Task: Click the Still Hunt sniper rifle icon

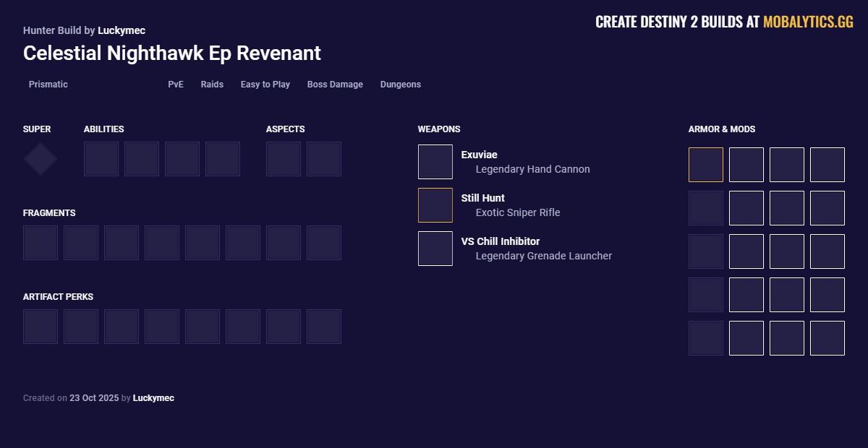Action: pyautogui.click(x=435, y=205)
